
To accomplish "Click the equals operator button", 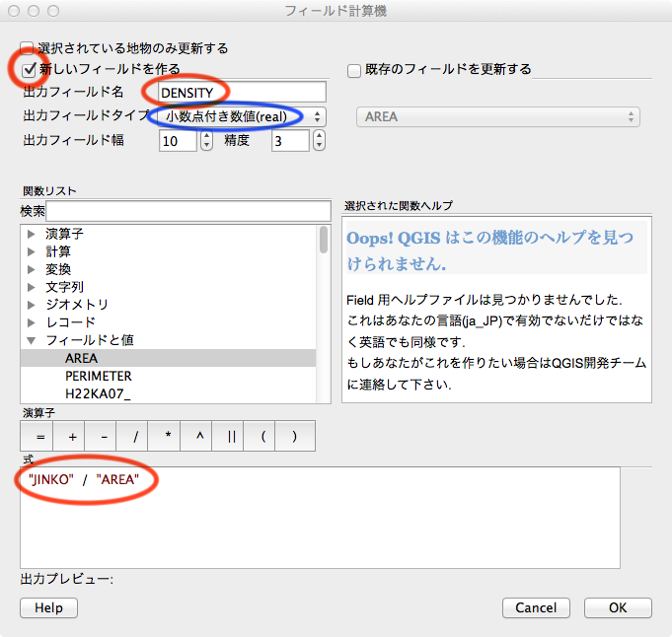I will 40,436.
